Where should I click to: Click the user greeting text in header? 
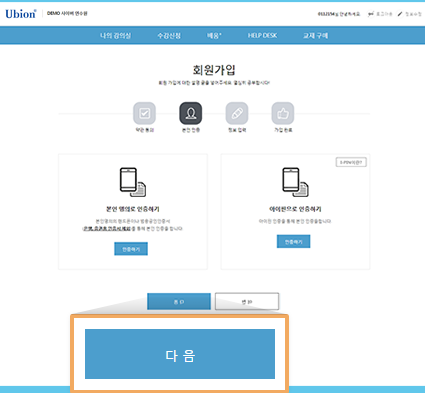coord(339,14)
